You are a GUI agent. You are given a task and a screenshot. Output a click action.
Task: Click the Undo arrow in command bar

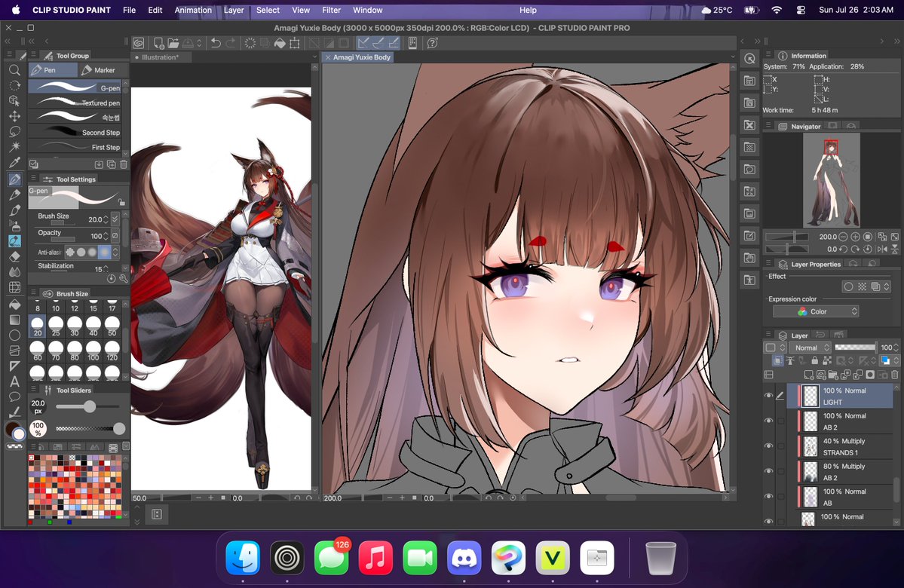[216, 43]
